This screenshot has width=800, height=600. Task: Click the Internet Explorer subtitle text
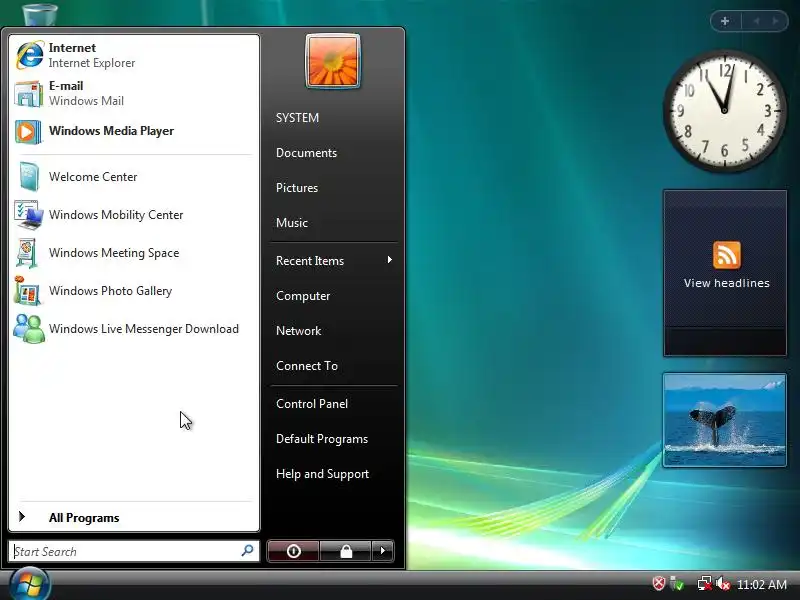click(92, 63)
